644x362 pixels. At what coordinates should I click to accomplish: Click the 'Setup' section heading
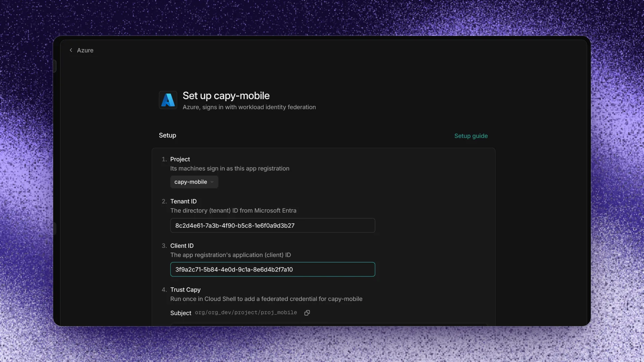click(167, 135)
